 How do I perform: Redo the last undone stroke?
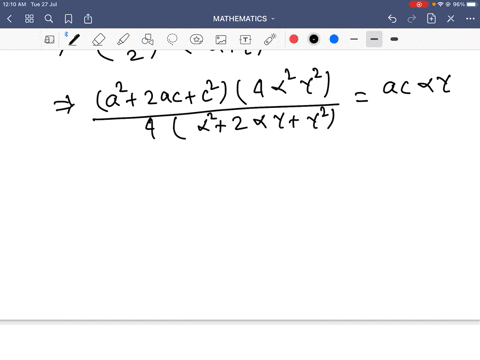(x=412, y=19)
